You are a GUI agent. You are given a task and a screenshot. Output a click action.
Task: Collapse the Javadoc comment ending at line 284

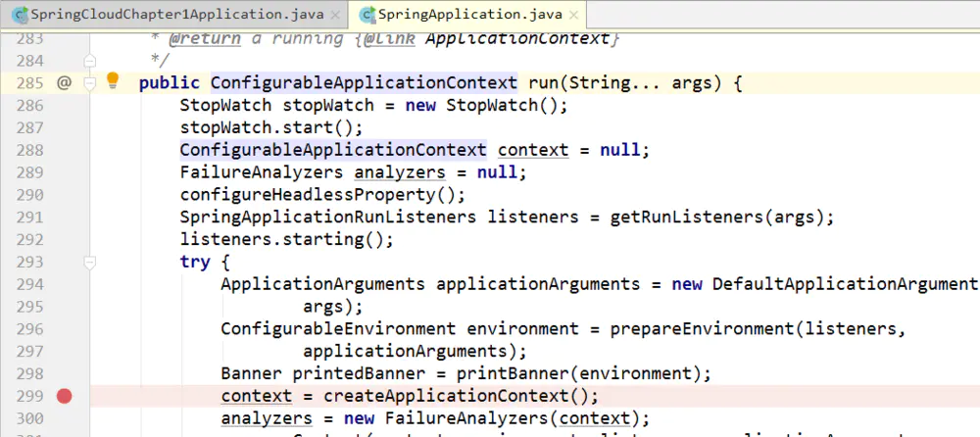click(90, 61)
